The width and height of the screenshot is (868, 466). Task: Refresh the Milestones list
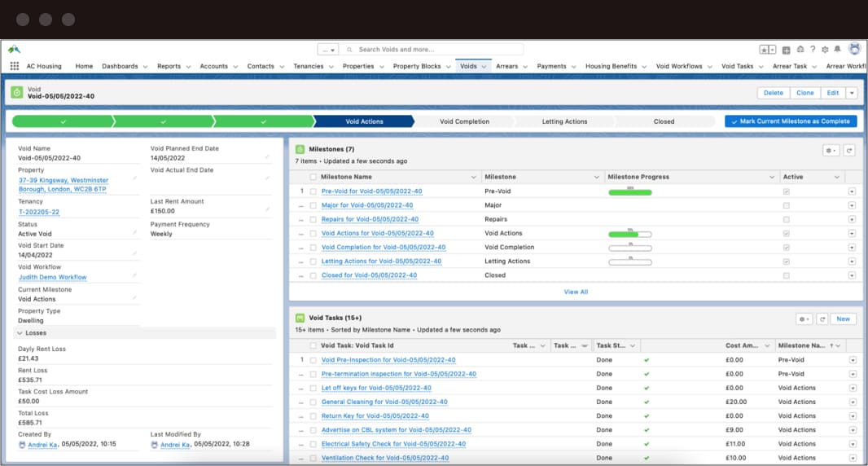click(849, 150)
